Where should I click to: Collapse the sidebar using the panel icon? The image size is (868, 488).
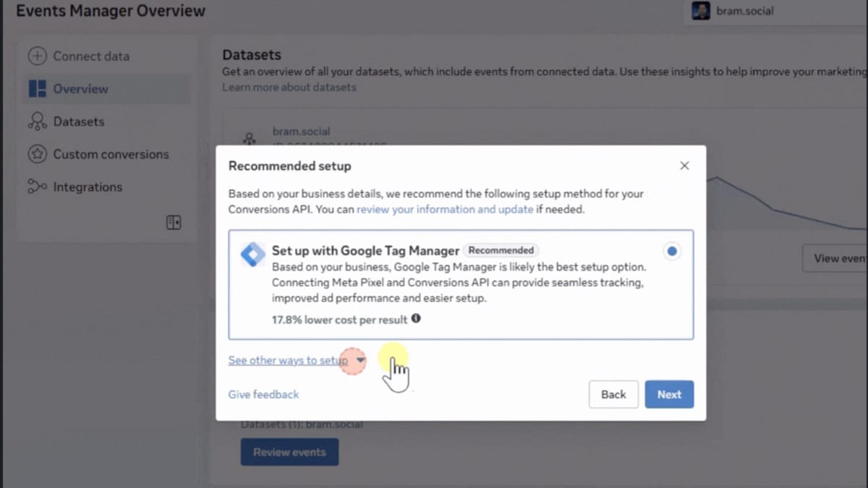click(174, 222)
